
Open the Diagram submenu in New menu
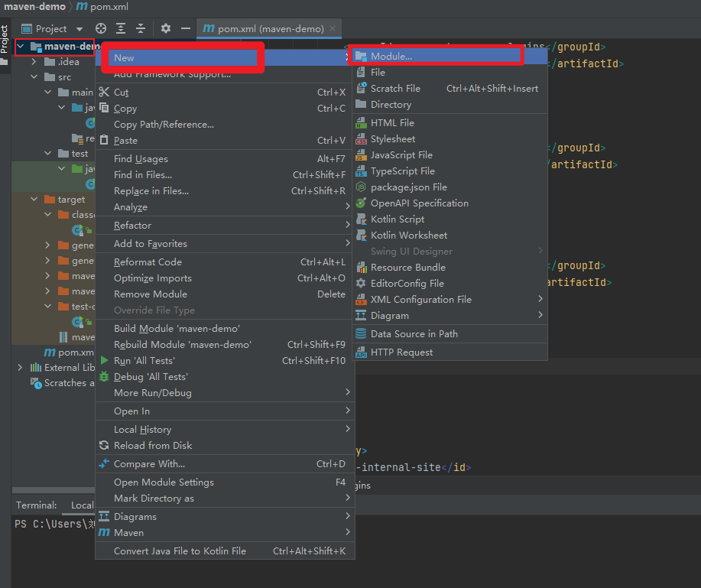click(x=449, y=316)
